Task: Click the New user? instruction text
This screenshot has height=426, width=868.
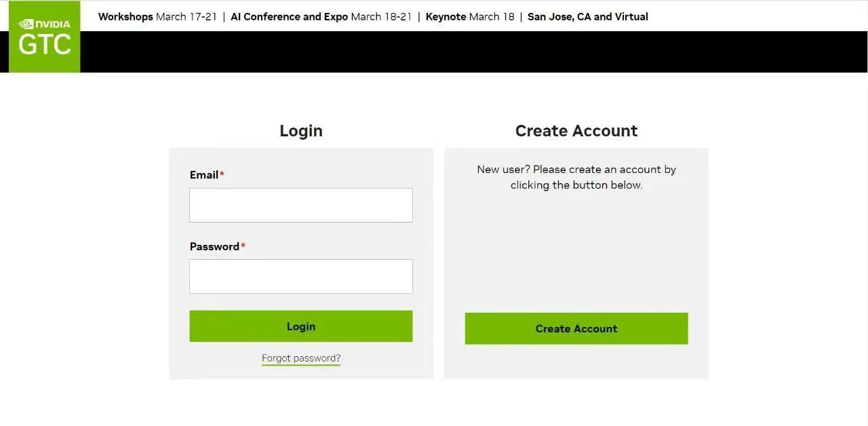Action: (x=576, y=177)
